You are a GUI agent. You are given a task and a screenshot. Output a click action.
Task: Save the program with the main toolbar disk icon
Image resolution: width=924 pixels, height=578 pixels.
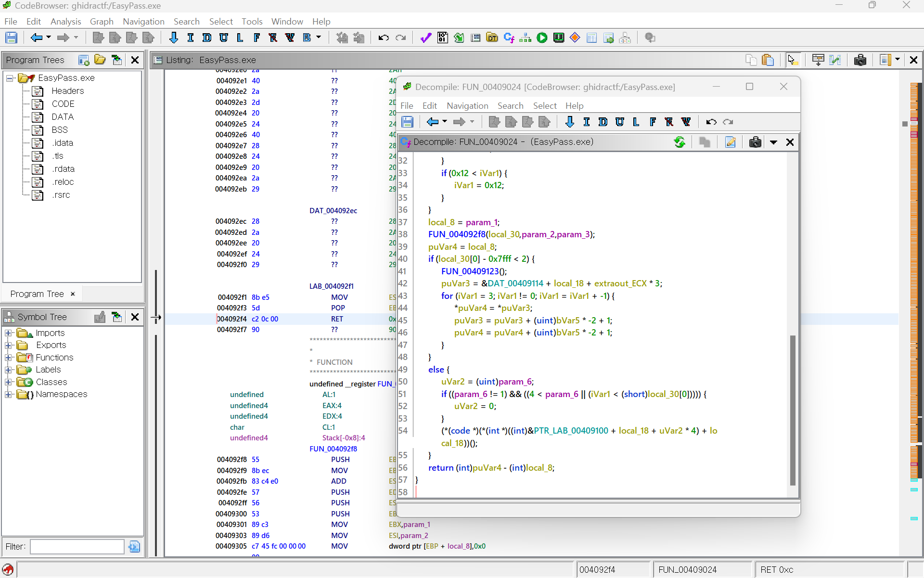[11, 38]
